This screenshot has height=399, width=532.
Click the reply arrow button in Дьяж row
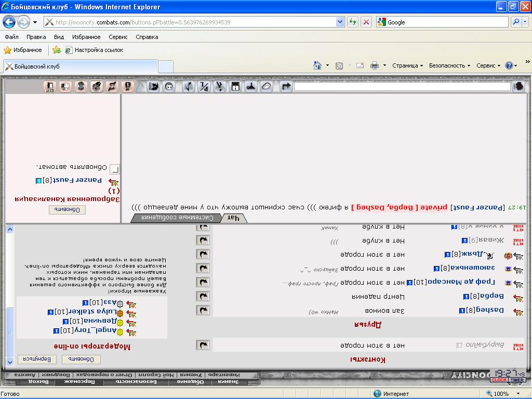(x=203, y=255)
